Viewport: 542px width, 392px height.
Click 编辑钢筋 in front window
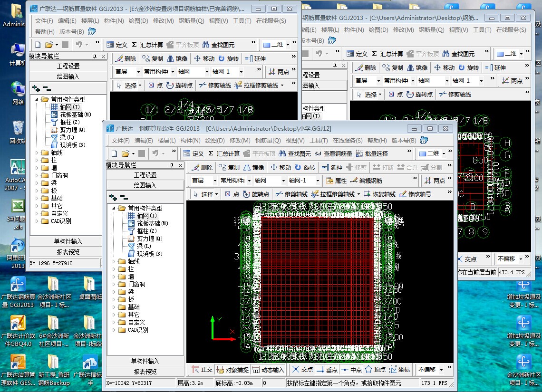pos(367,181)
